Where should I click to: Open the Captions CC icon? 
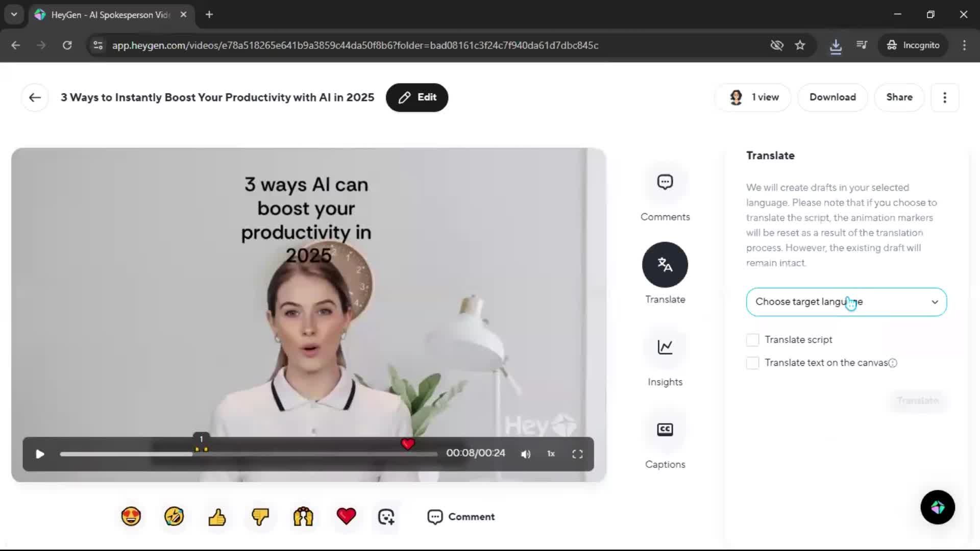coord(665,430)
